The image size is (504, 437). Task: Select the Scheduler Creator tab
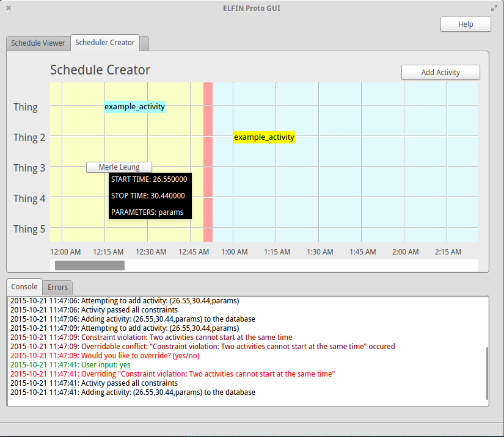pyautogui.click(x=105, y=43)
